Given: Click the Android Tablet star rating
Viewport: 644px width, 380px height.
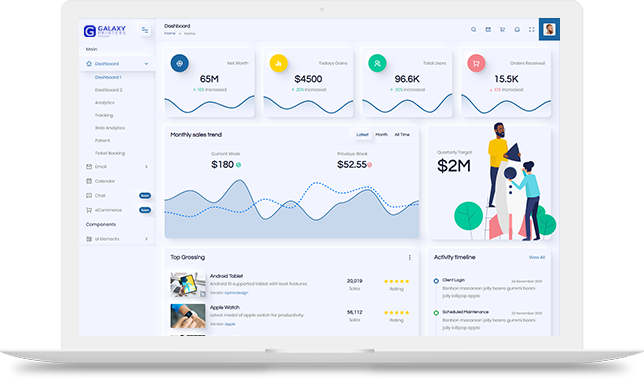Looking at the screenshot, I should click(x=396, y=281).
